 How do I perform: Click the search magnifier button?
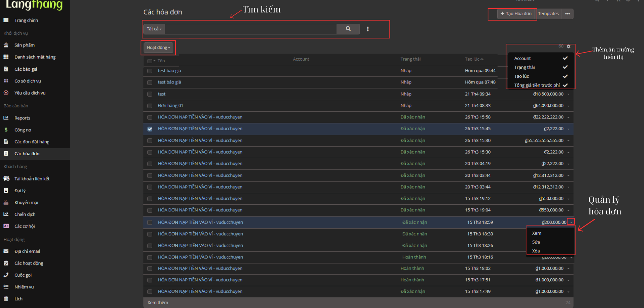348,29
